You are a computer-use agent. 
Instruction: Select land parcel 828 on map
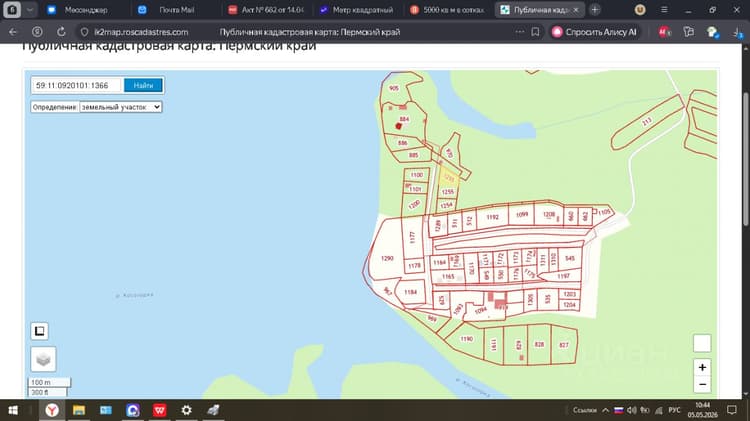539,344
